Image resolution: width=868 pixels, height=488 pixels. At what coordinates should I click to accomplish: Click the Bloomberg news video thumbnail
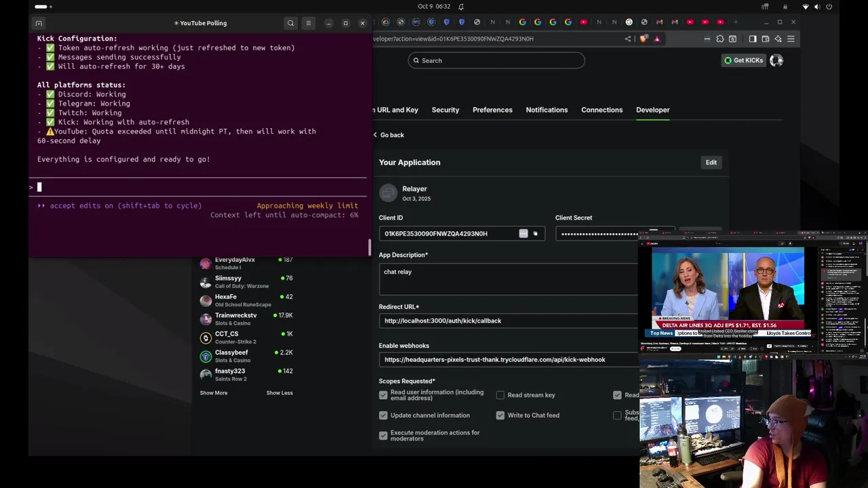click(x=728, y=293)
